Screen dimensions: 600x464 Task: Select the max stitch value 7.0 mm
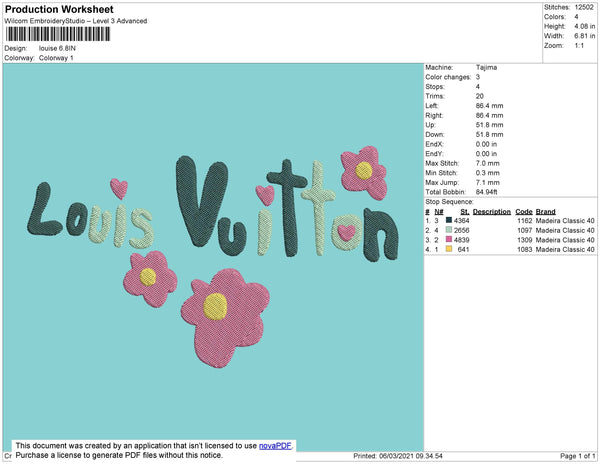tap(488, 163)
